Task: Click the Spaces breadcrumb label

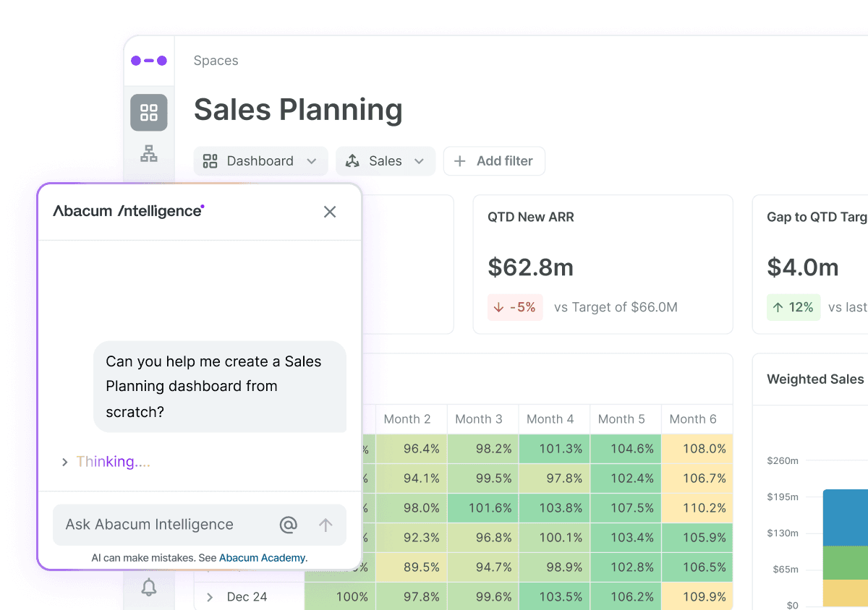Action: [215, 61]
